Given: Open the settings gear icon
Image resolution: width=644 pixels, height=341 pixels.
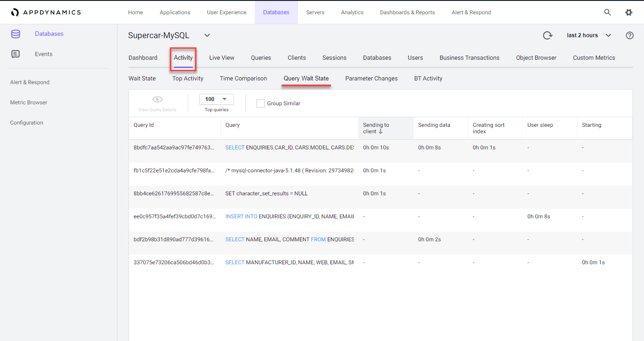Looking at the screenshot, I should click(x=629, y=12).
